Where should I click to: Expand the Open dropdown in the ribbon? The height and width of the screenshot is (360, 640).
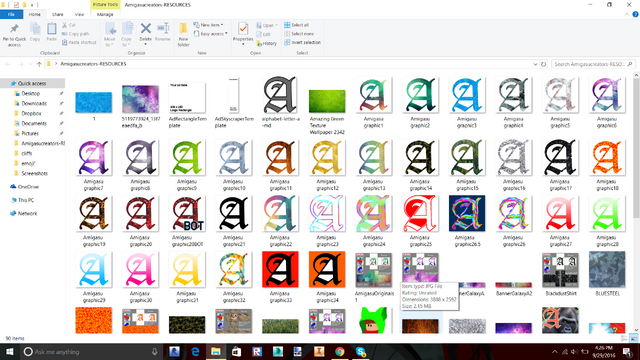(x=276, y=25)
